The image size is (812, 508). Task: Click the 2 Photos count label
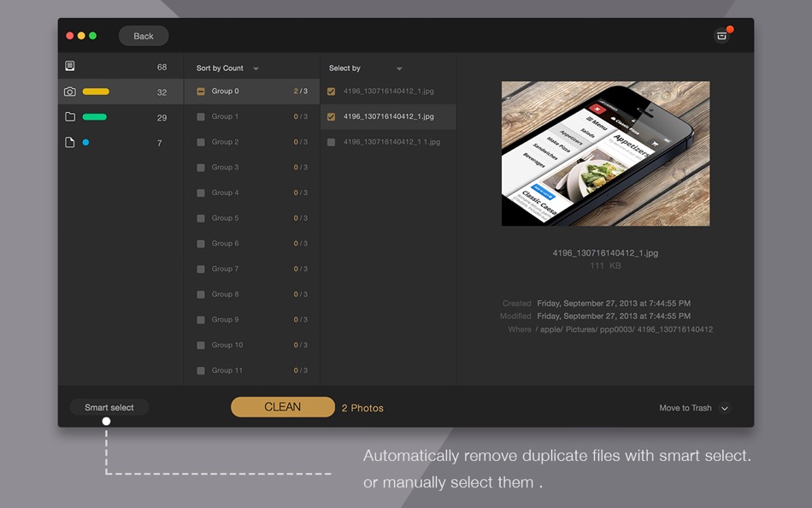point(362,408)
